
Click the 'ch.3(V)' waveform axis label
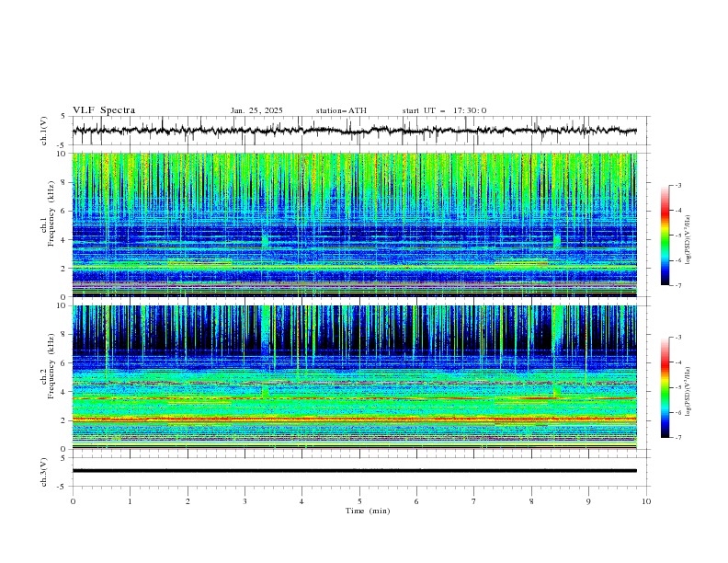(x=44, y=472)
